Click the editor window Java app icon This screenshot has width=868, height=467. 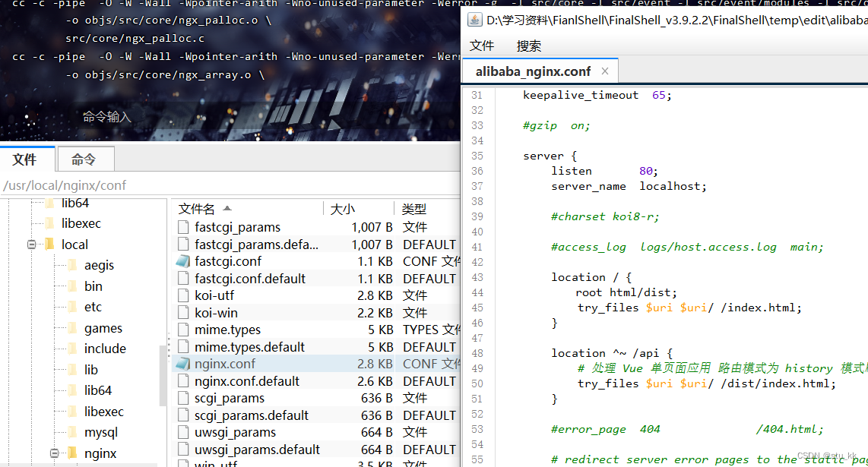(474, 20)
